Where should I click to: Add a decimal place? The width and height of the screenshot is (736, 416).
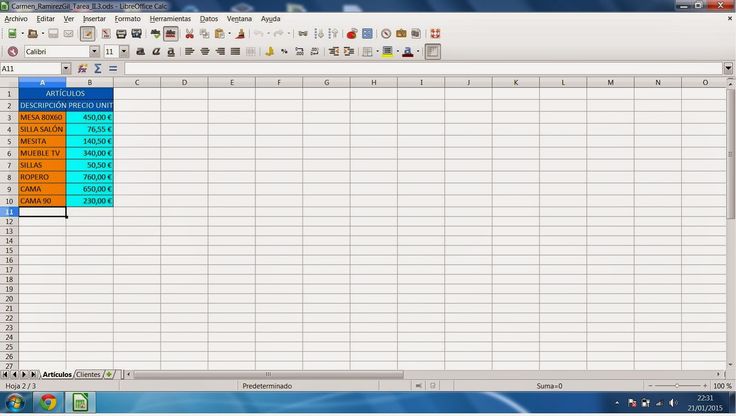pyautogui.click(x=299, y=52)
